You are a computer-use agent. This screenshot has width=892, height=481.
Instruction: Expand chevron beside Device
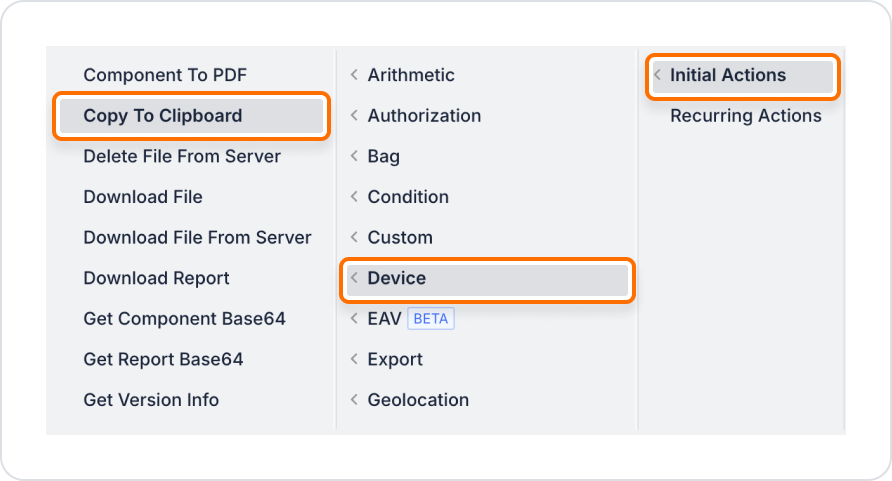click(x=354, y=279)
